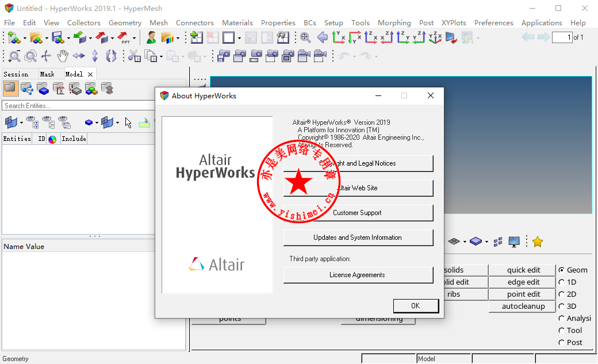Click the Open Model folder icon
This screenshot has width=598, height=364.
point(36,38)
